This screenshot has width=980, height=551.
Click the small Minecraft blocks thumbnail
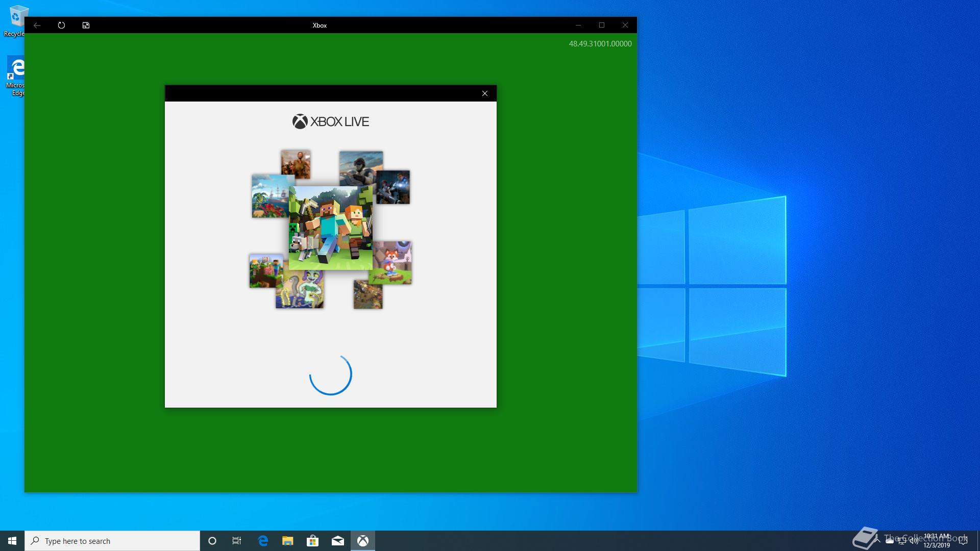[266, 271]
